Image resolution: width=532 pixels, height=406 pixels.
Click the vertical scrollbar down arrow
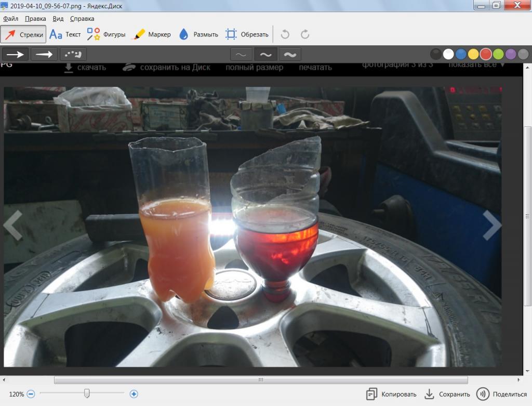(527, 371)
